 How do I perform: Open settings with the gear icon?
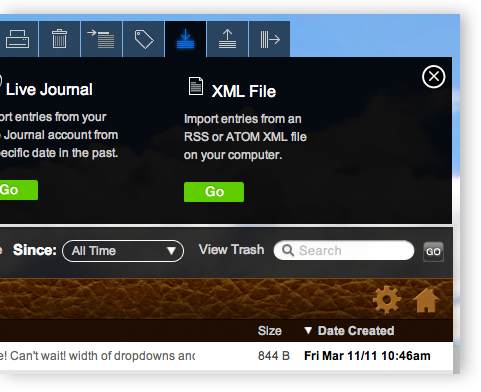[386, 300]
